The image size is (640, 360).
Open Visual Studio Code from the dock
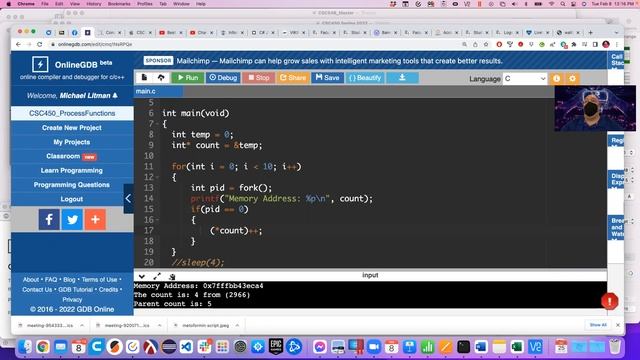point(187,347)
